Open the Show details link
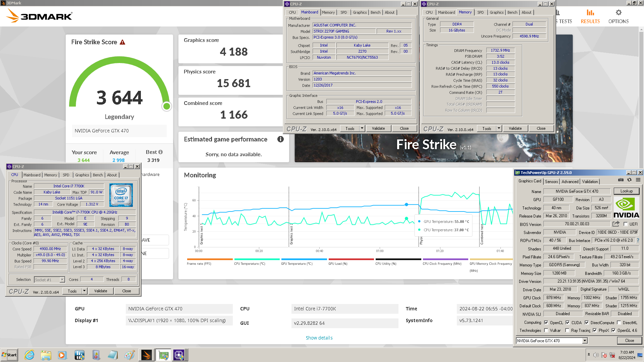Screen dimensions: 644x362 point(319,338)
